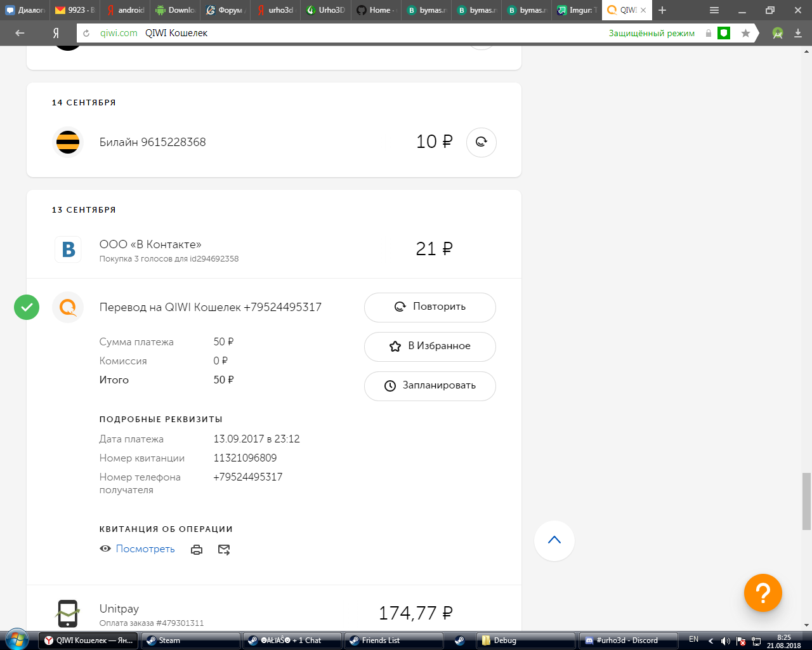Screen dimensions: 812x650
Task: Click the Повторить button
Action: 429,307
